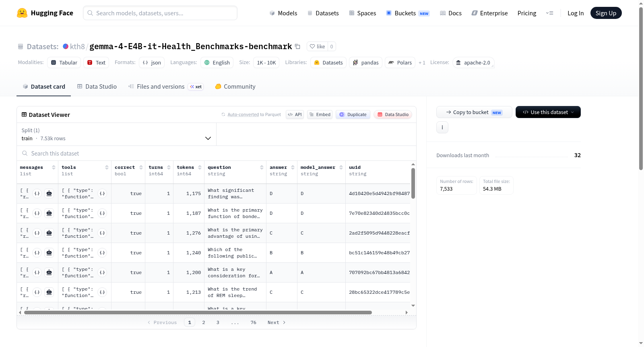Open Buckets in the top navigation
644x347 pixels.
tap(408, 13)
